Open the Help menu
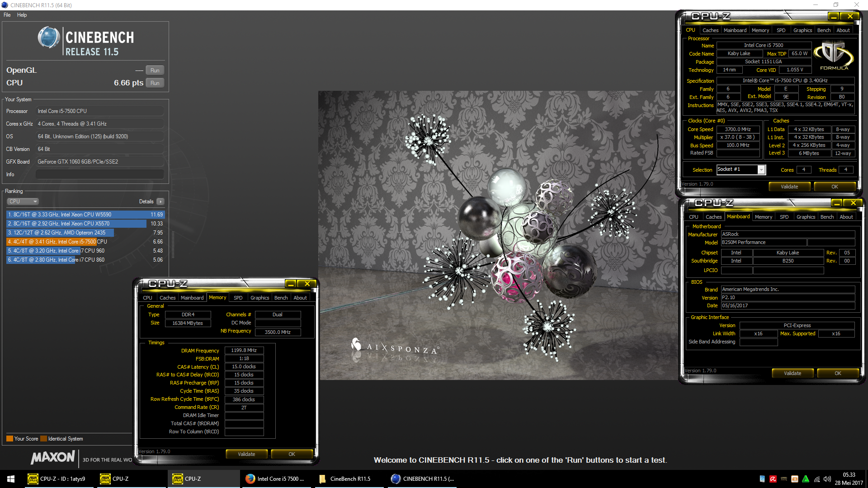Screen dimensions: 868x488 tap(22, 15)
